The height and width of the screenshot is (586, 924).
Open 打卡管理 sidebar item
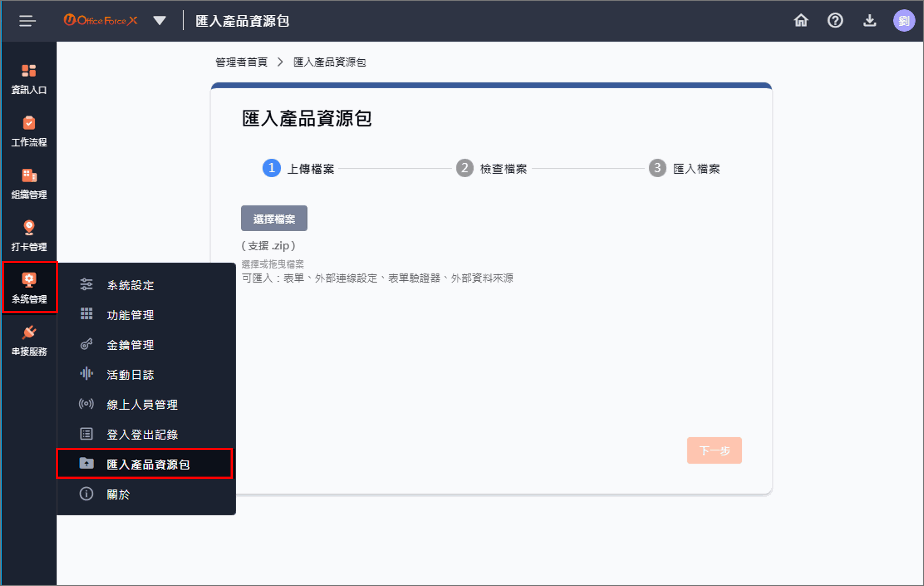(x=29, y=236)
